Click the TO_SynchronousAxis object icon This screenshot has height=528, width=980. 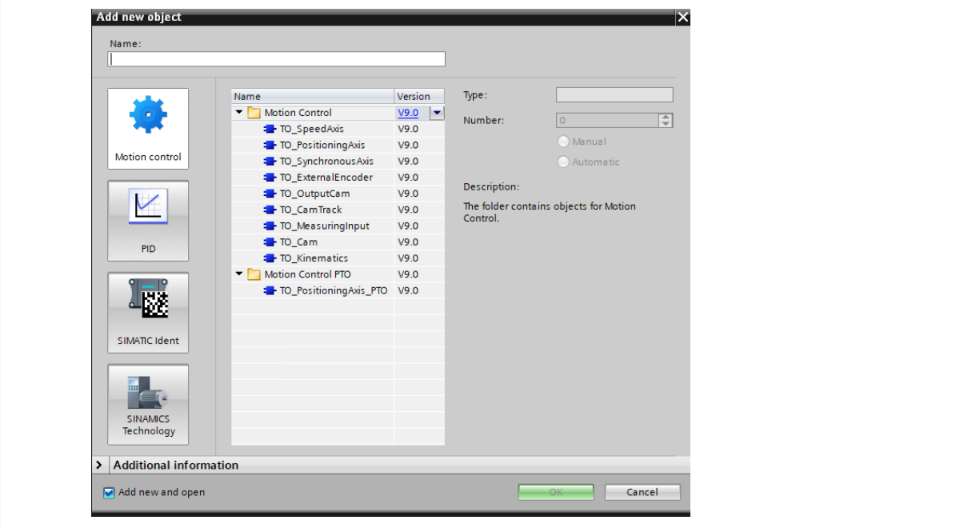tap(270, 161)
